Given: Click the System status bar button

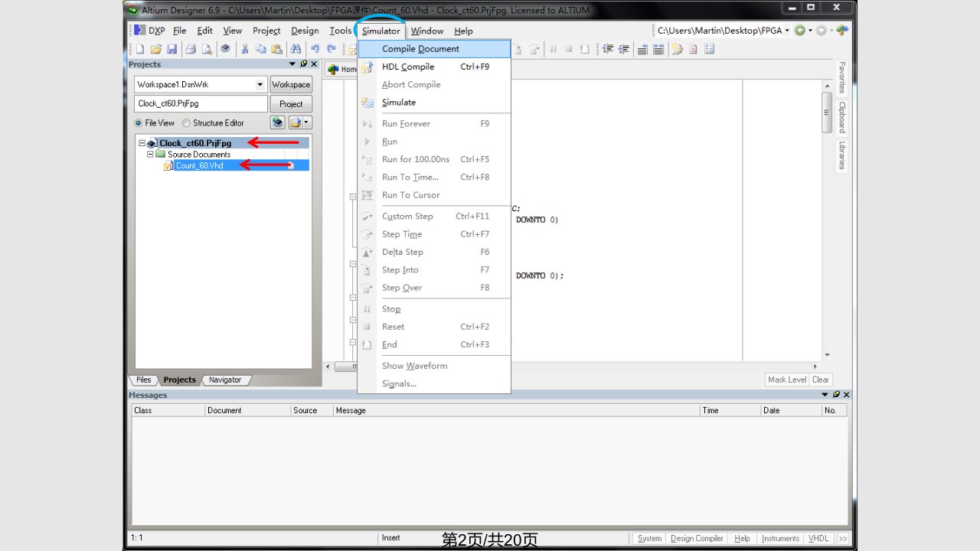Looking at the screenshot, I should click(x=650, y=538).
